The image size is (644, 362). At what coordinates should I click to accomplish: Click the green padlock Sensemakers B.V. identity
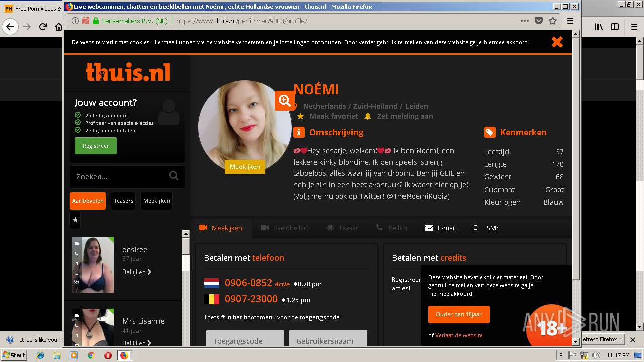click(x=130, y=21)
